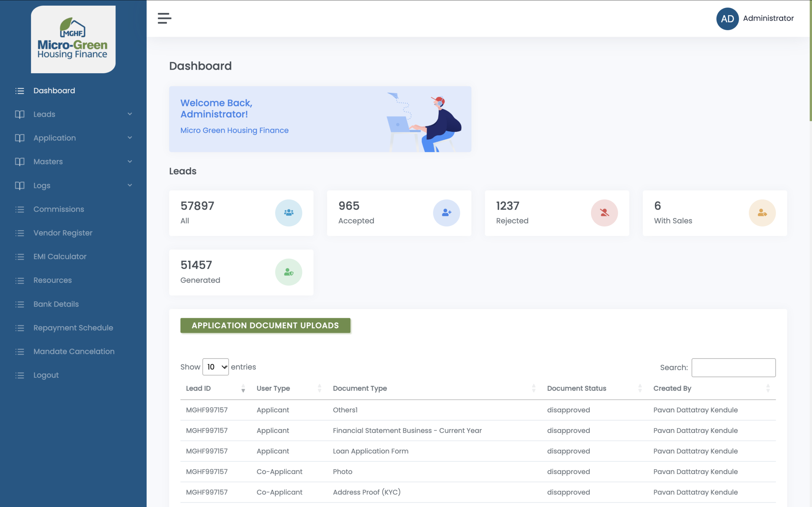Screen dimensions: 812x507
Task: Open the Show entries count dropdown
Action: click(215, 367)
